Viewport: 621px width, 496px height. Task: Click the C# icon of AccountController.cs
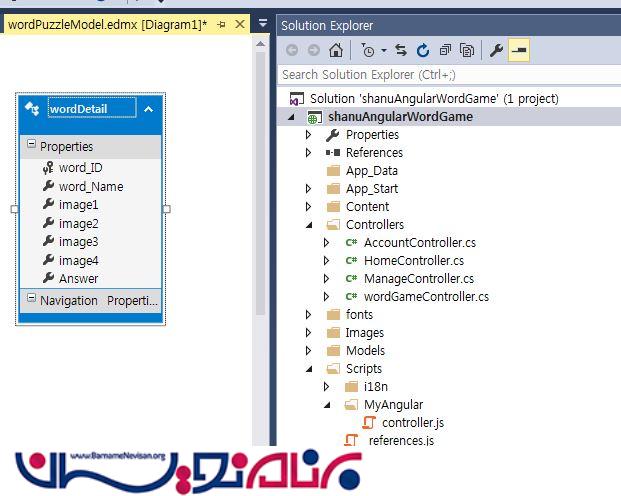pyautogui.click(x=351, y=242)
